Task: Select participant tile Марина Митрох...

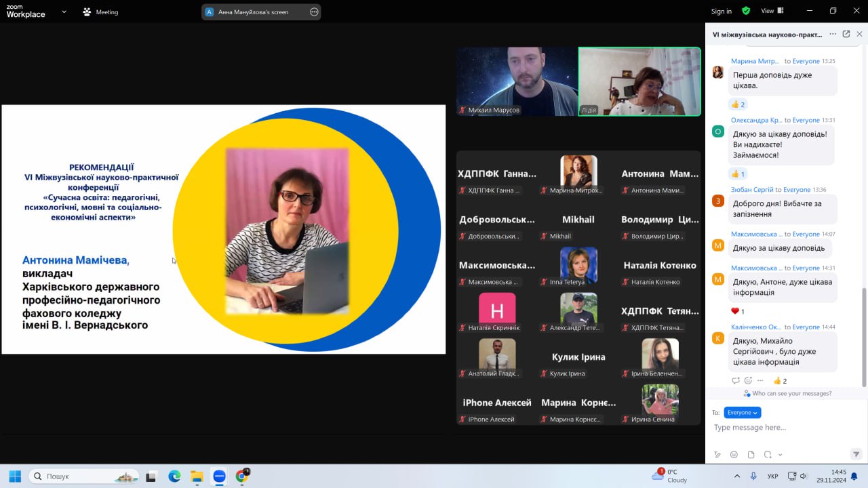Action: 578,175
